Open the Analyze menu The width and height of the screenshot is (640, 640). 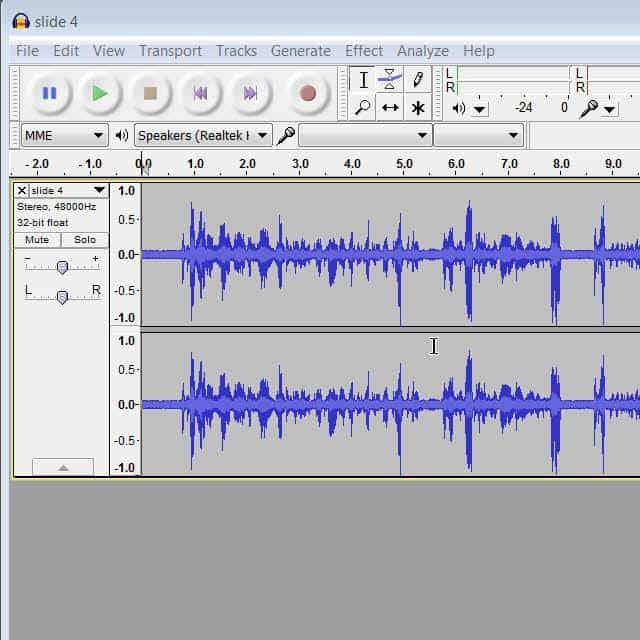click(422, 51)
